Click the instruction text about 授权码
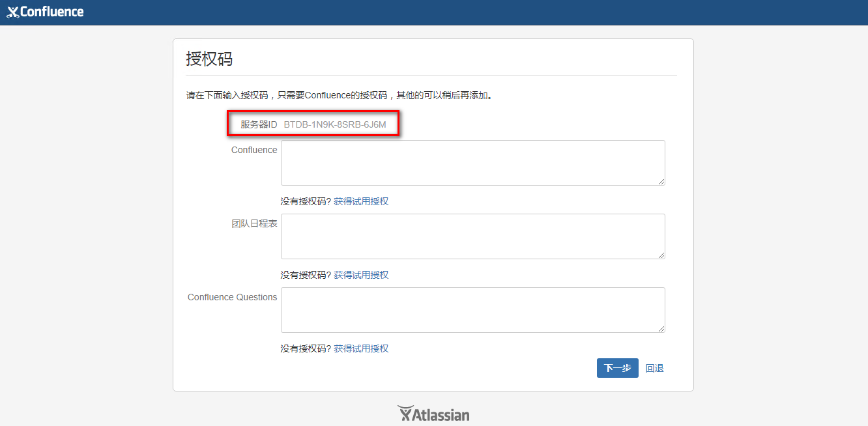The height and width of the screenshot is (426, 868). (340, 95)
